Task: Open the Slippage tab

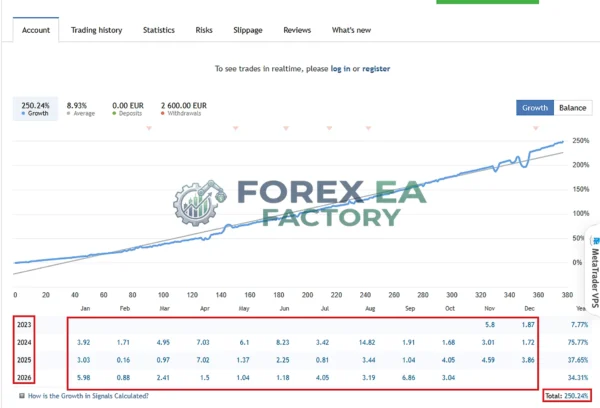Action: pos(248,30)
